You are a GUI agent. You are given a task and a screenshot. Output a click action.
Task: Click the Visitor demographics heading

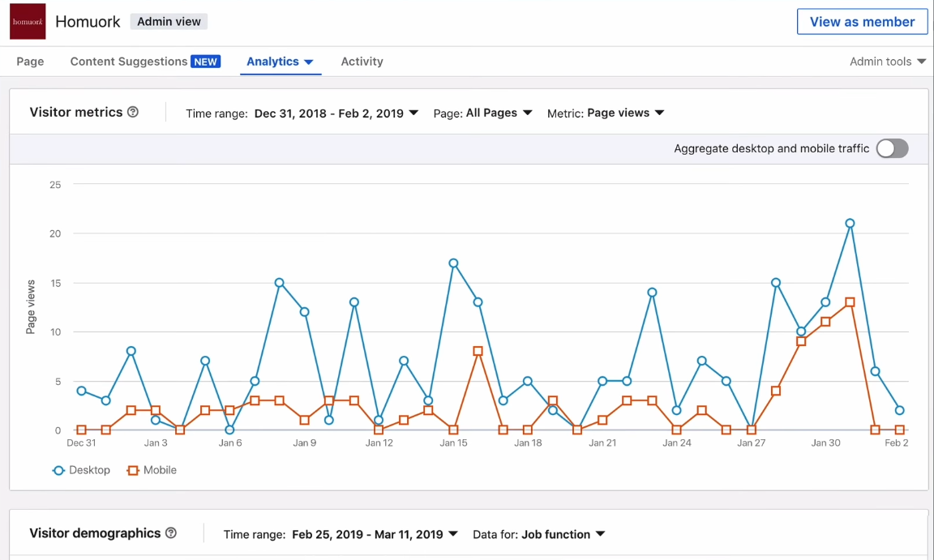[96, 532]
